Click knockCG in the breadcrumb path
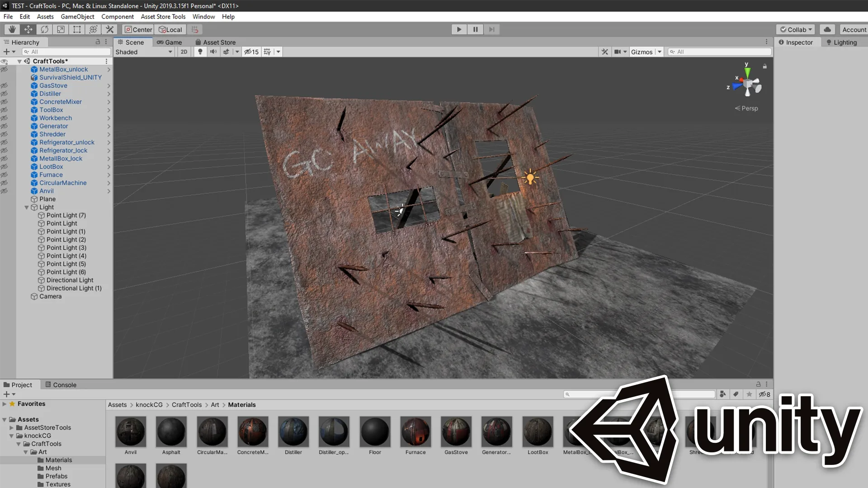Viewport: 868px width, 488px height. [x=149, y=405]
